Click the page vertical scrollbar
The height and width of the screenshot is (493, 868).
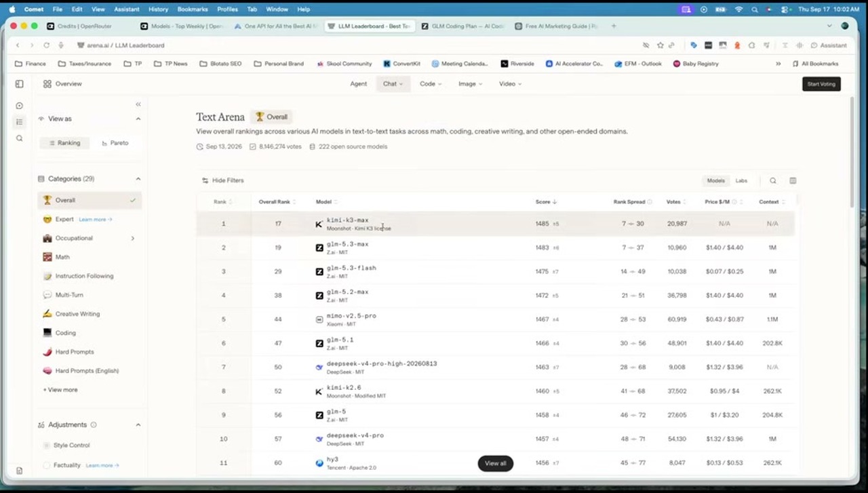pyautogui.click(x=853, y=153)
